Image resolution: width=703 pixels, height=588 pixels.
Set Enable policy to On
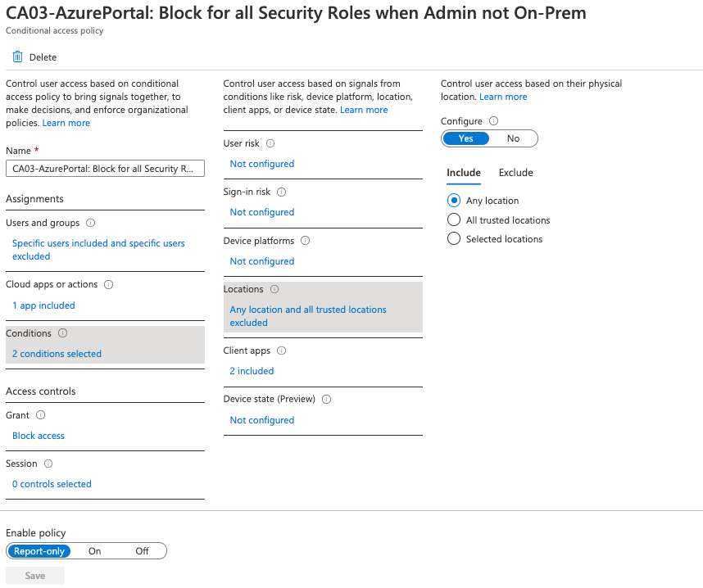pyautogui.click(x=94, y=550)
